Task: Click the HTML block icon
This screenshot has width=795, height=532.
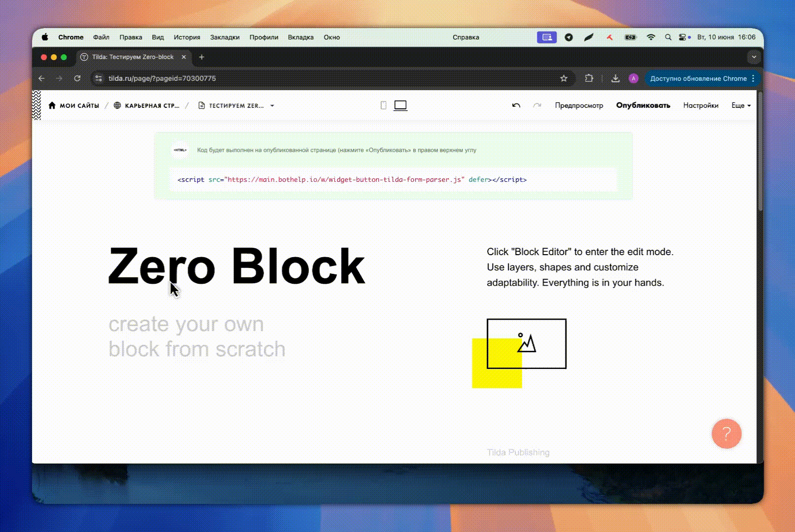Action: coord(180,150)
